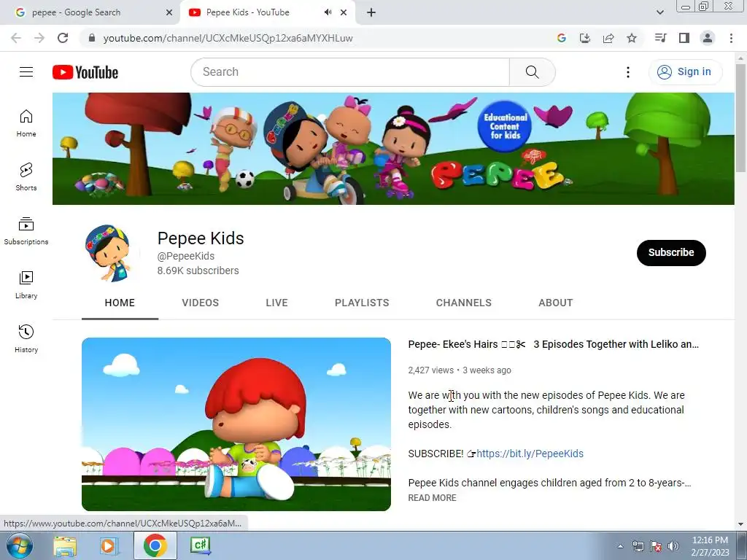Screen dimensions: 747x560
Task: Click the magnifier search button
Action: tap(532, 72)
